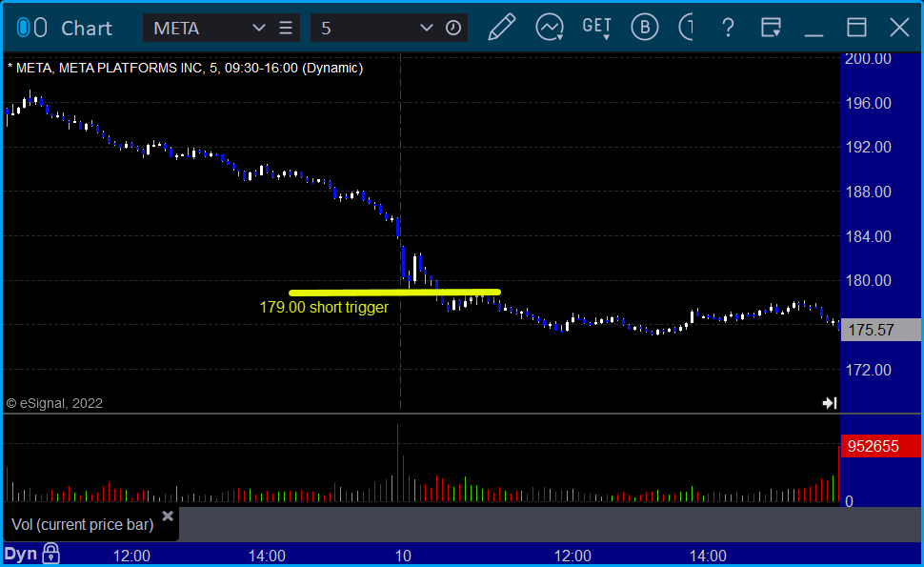
Task: Click the circled B icon
Action: pyautogui.click(x=645, y=27)
